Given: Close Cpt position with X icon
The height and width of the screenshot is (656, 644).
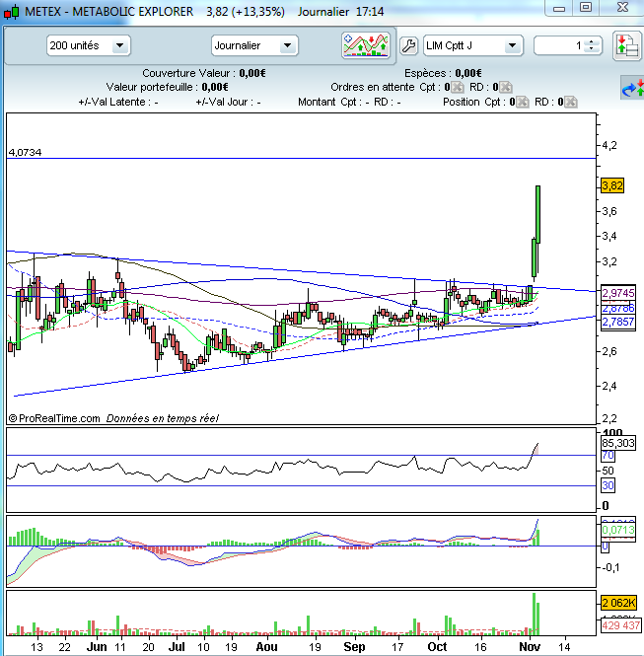Looking at the screenshot, I should [x=523, y=102].
